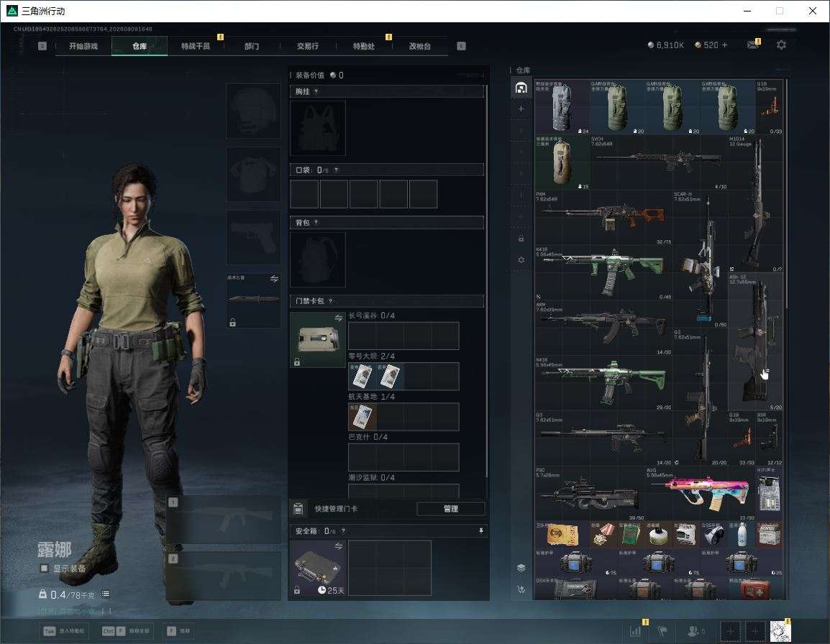Screen dimensions: 830x644
Task: Click the 管理 button
Action: click(450, 509)
